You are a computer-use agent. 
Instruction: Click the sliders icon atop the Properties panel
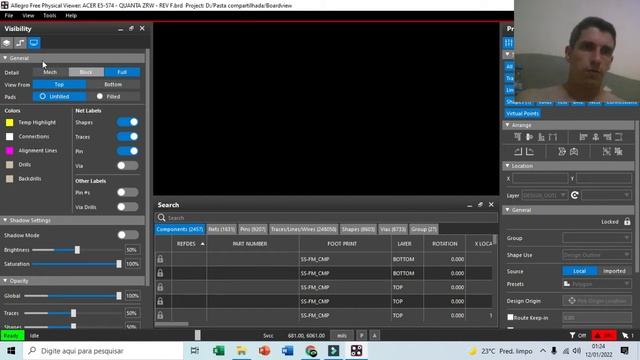(509, 43)
